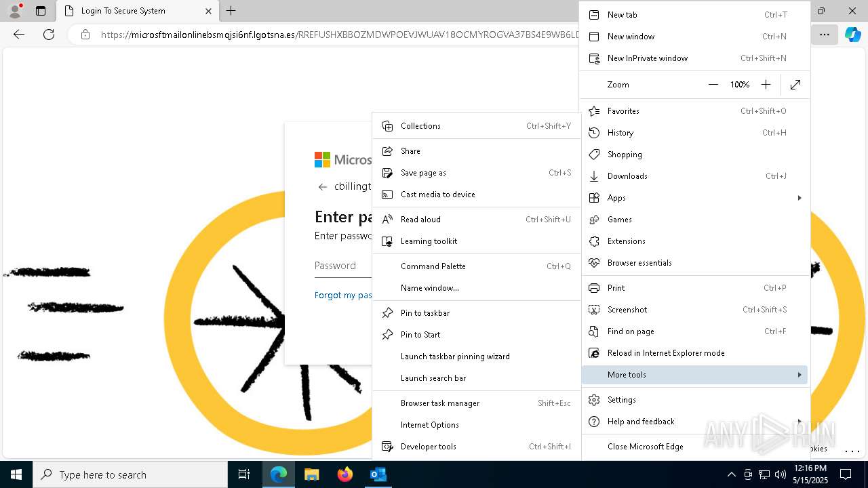868x488 pixels.
Task: Click the Password input field
Action: tap(343, 266)
